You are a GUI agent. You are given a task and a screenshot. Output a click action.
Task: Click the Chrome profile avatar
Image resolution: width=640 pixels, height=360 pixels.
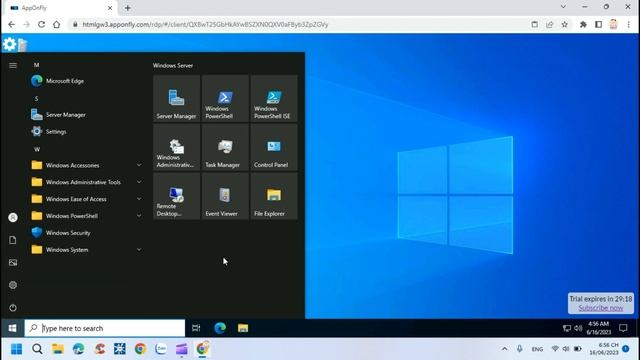pyautogui.click(x=613, y=24)
